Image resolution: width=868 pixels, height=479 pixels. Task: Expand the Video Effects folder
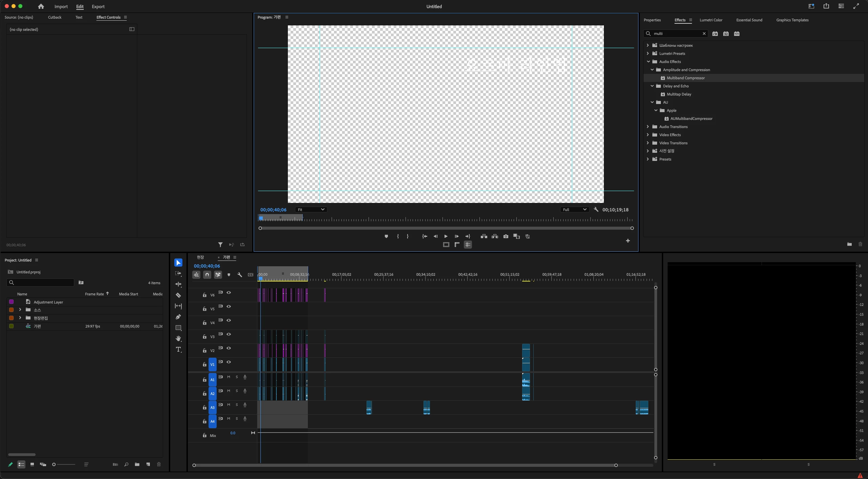[x=648, y=135]
